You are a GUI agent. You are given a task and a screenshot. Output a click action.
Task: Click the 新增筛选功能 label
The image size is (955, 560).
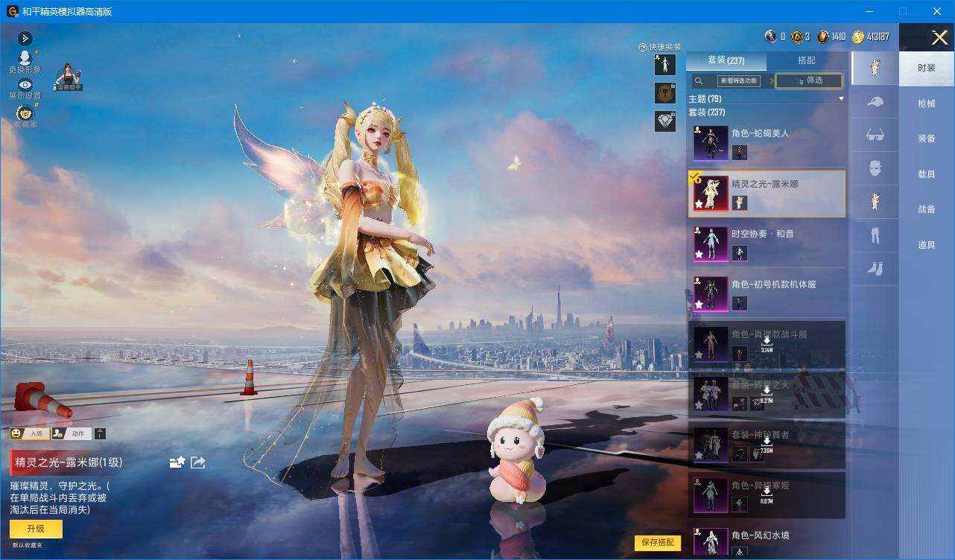[x=738, y=80]
